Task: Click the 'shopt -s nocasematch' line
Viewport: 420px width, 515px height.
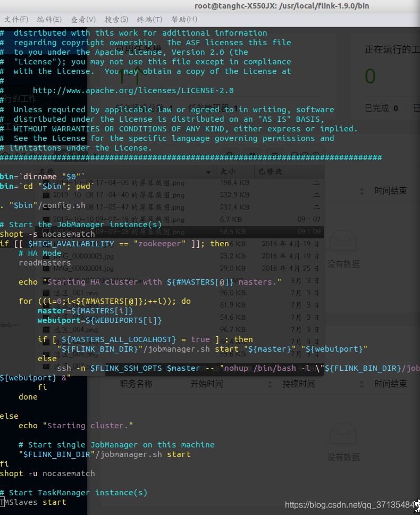Action: [47, 234]
